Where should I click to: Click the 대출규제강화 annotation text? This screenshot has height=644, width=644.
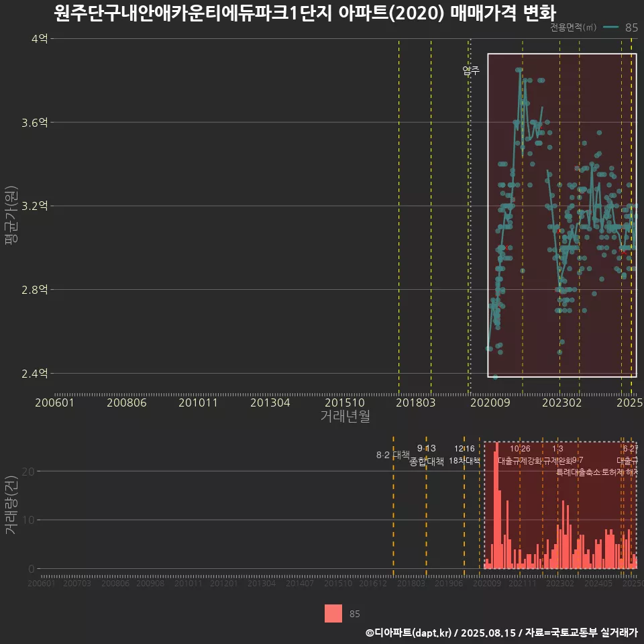coord(519,461)
